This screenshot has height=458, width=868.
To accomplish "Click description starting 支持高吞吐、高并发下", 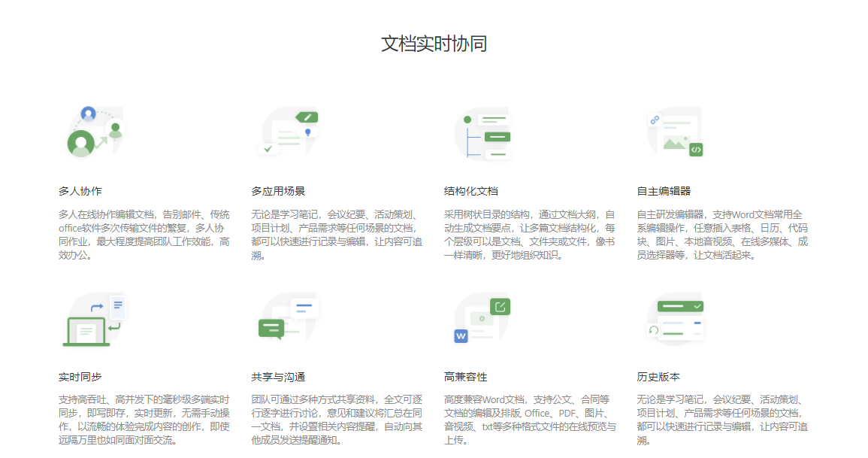I will coord(144,420).
